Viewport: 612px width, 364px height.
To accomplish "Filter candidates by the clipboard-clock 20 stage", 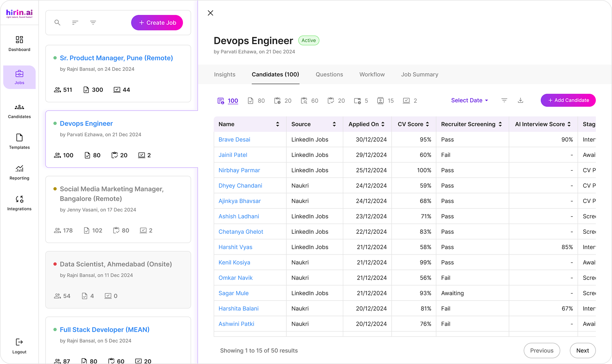I will pos(283,101).
